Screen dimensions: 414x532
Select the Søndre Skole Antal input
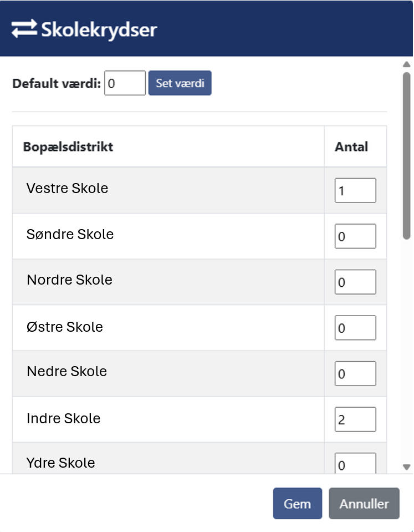pyautogui.click(x=355, y=236)
